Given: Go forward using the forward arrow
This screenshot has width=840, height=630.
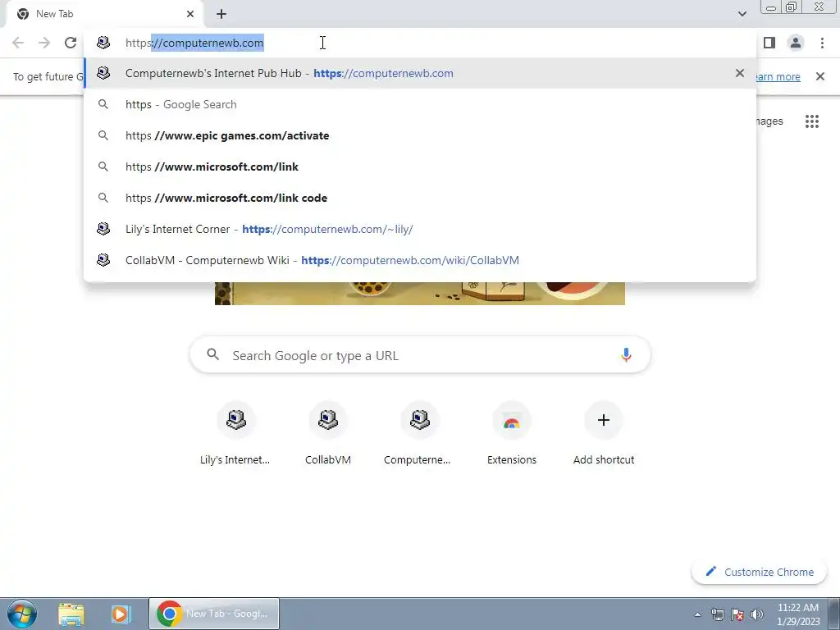Looking at the screenshot, I should (44, 43).
